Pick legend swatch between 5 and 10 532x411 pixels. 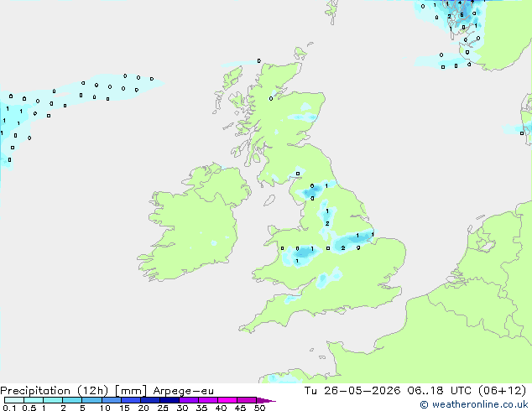tap(91, 400)
